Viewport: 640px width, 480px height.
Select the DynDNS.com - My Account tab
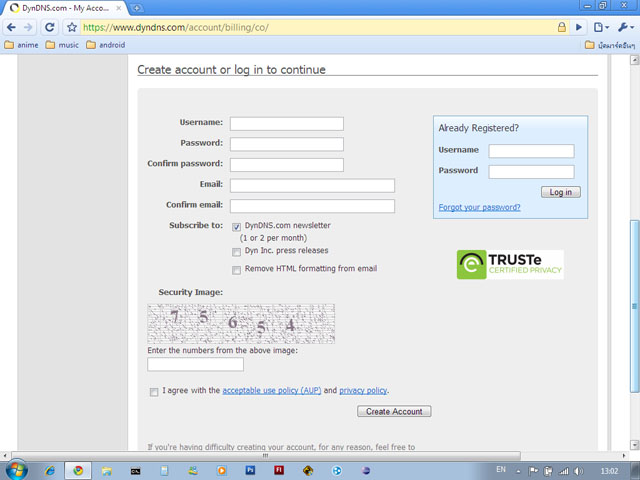click(65, 8)
